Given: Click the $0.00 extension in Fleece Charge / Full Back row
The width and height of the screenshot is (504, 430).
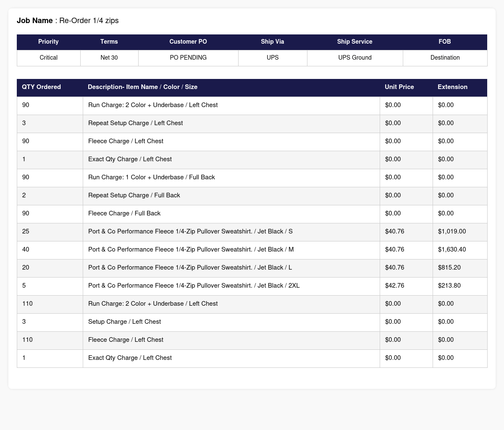Looking at the screenshot, I should [446, 213].
